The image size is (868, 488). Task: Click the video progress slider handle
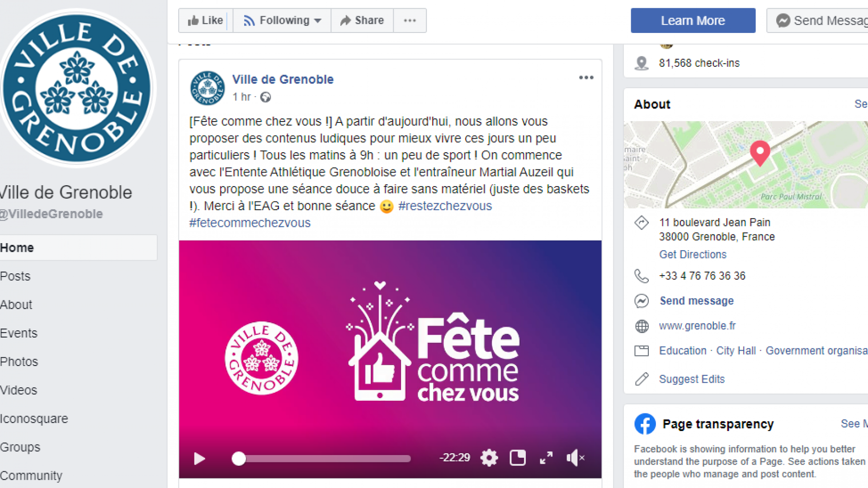point(239,459)
